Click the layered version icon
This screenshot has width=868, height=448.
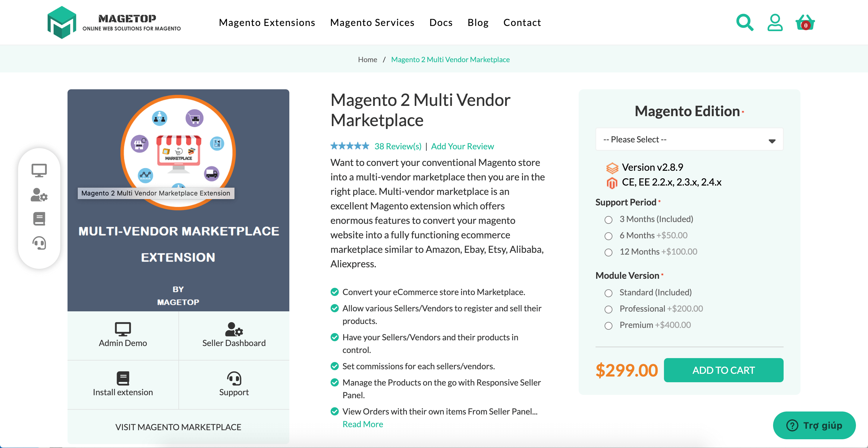pyautogui.click(x=612, y=167)
